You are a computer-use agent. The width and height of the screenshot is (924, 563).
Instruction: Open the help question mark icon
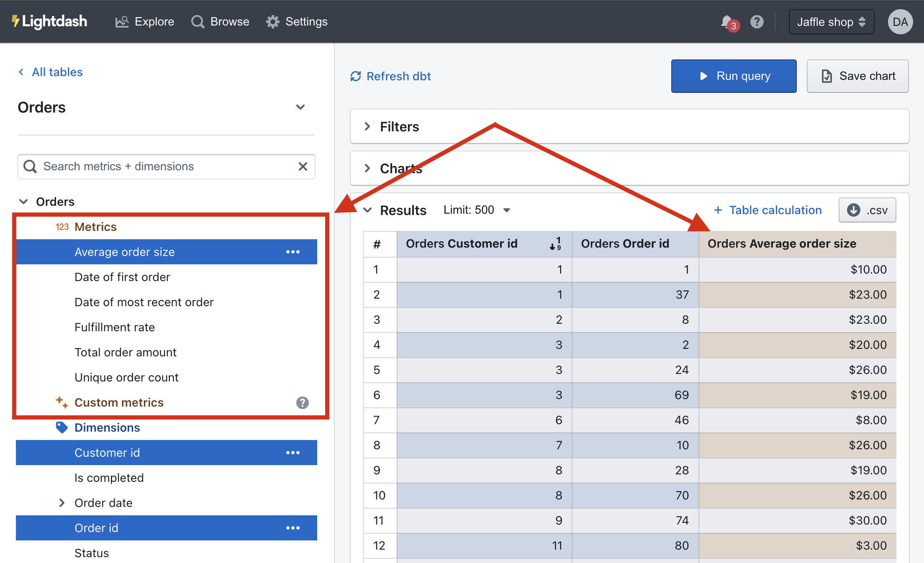(x=757, y=22)
